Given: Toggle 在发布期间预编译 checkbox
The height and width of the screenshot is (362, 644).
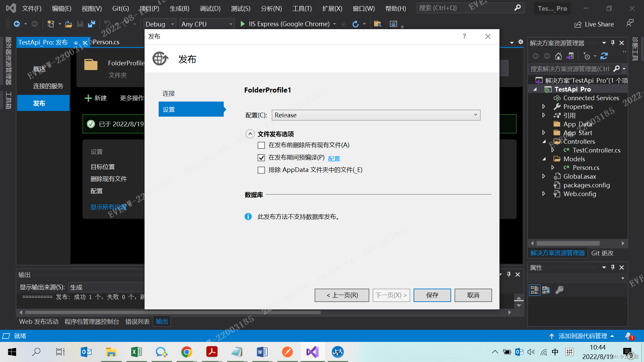Looking at the screenshot, I should (x=261, y=157).
